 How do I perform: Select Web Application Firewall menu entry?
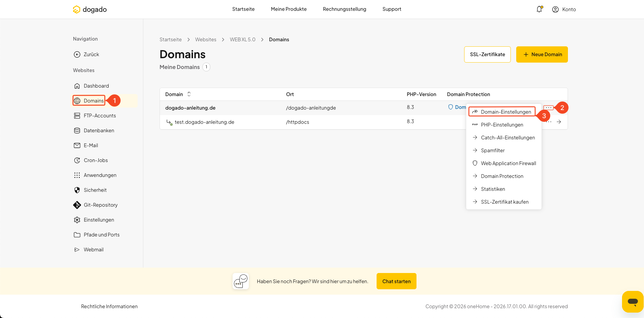(x=504, y=163)
